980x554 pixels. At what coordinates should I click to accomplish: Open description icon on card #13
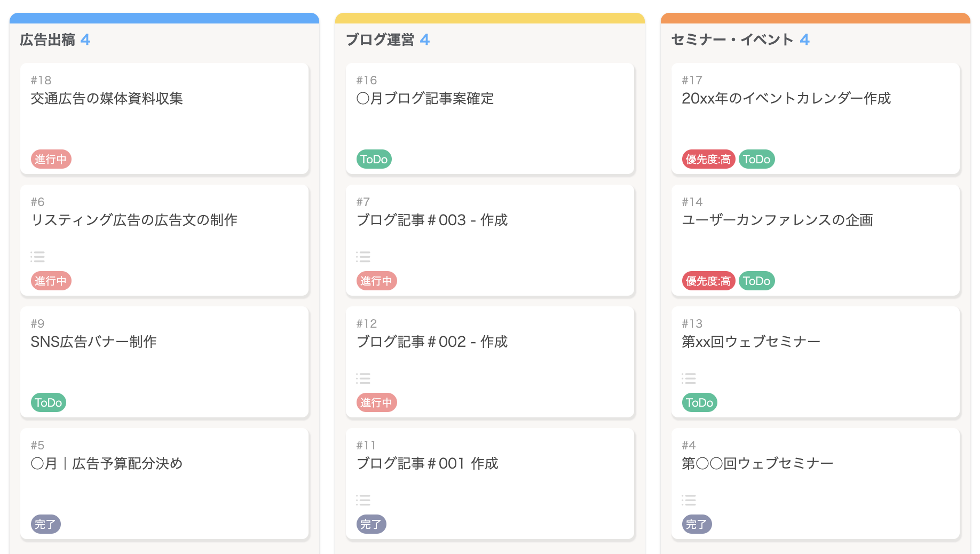(x=689, y=378)
